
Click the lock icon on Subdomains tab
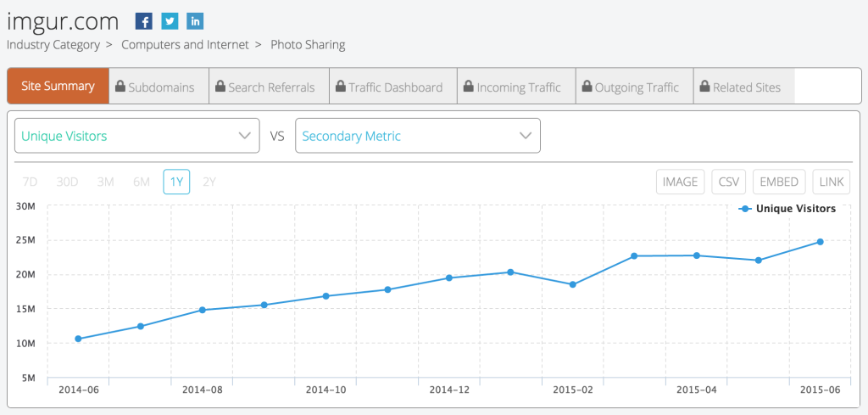(x=120, y=87)
